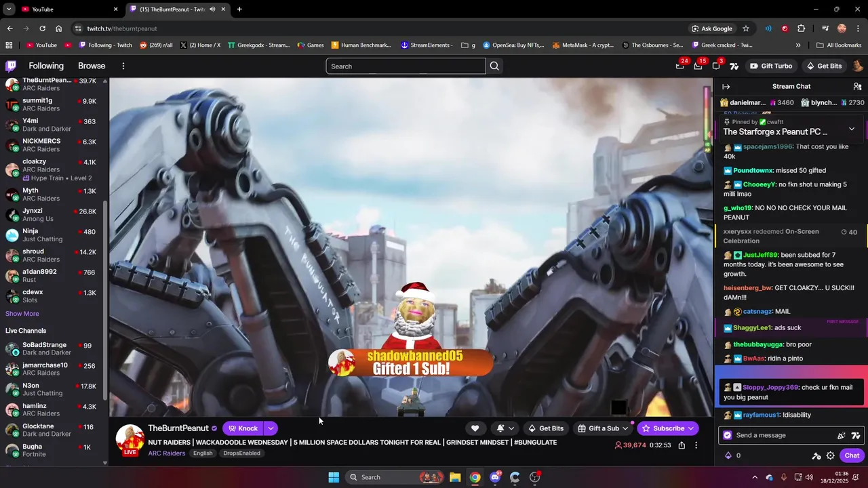
Task: Show hidden bookmarks overflow chevron
Action: tap(798, 45)
